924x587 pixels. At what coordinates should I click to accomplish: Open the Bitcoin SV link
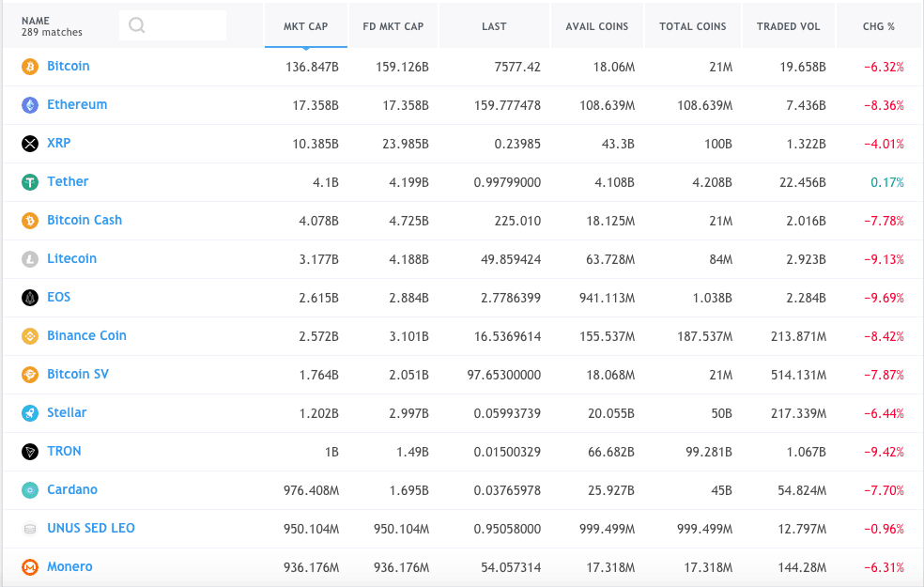coord(78,374)
